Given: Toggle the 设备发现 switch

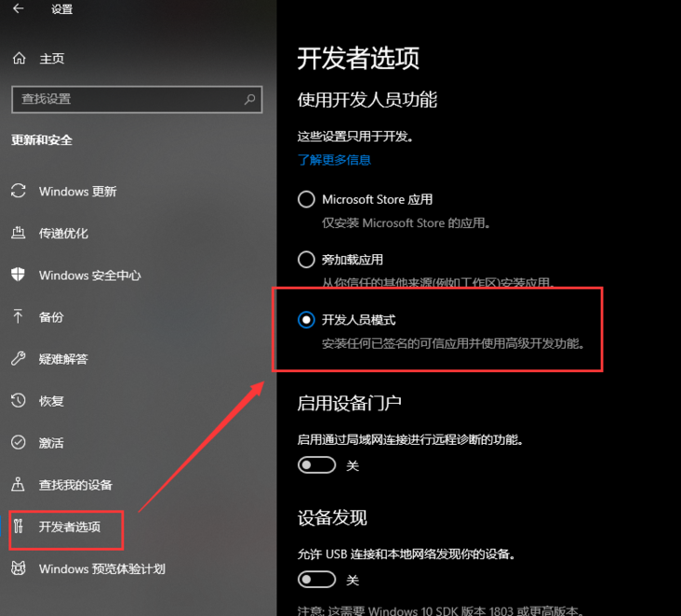Looking at the screenshot, I should coord(316,579).
